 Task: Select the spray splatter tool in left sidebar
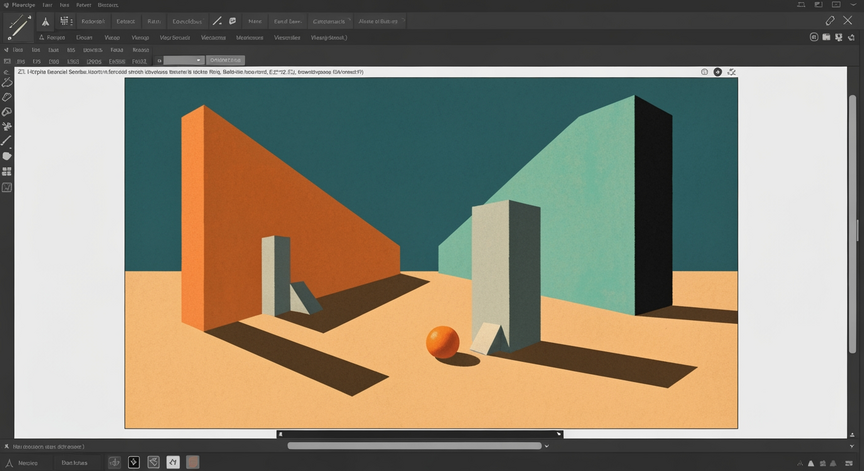7,126
